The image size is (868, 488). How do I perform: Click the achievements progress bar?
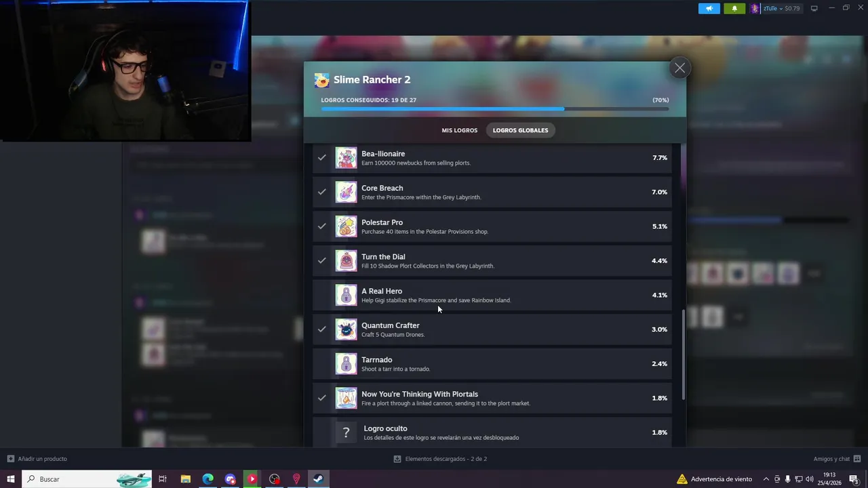coord(495,108)
